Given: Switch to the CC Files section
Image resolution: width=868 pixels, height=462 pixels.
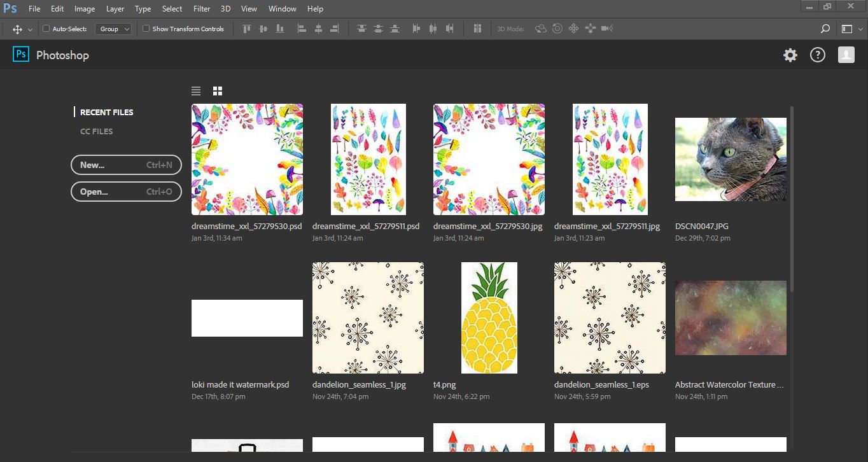Looking at the screenshot, I should [96, 131].
